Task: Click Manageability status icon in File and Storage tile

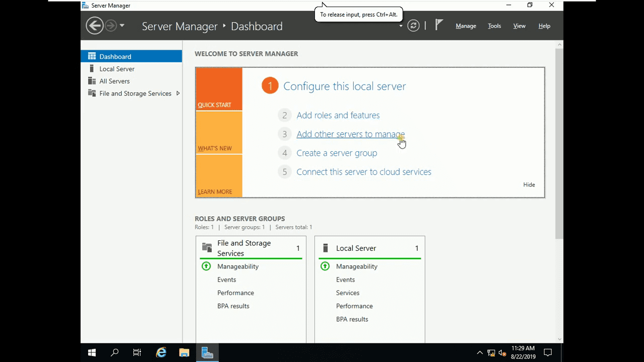Action: click(x=206, y=266)
